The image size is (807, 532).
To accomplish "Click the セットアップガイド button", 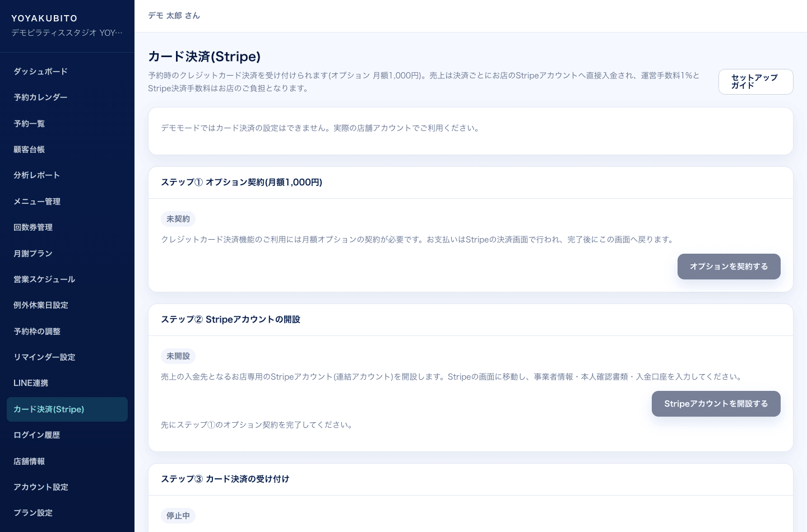I will click(x=755, y=82).
